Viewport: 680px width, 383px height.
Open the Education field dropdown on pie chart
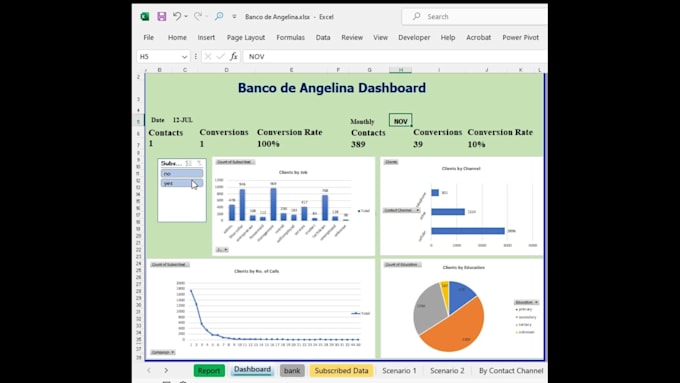click(526, 302)
